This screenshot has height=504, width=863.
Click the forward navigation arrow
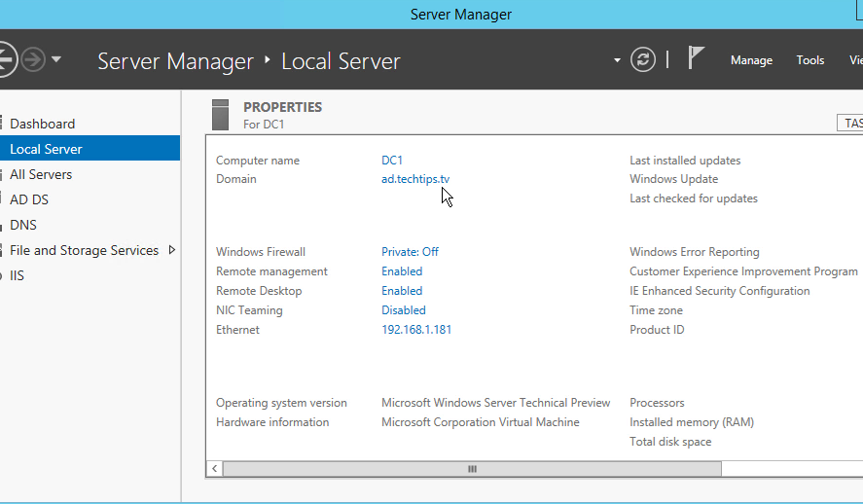coord(33,59)
